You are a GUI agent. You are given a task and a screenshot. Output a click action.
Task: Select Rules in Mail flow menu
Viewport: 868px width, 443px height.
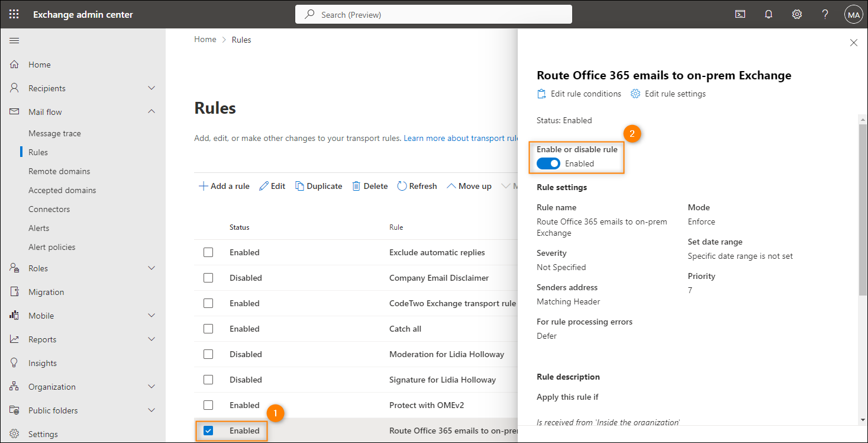click(x=38, y=152)
